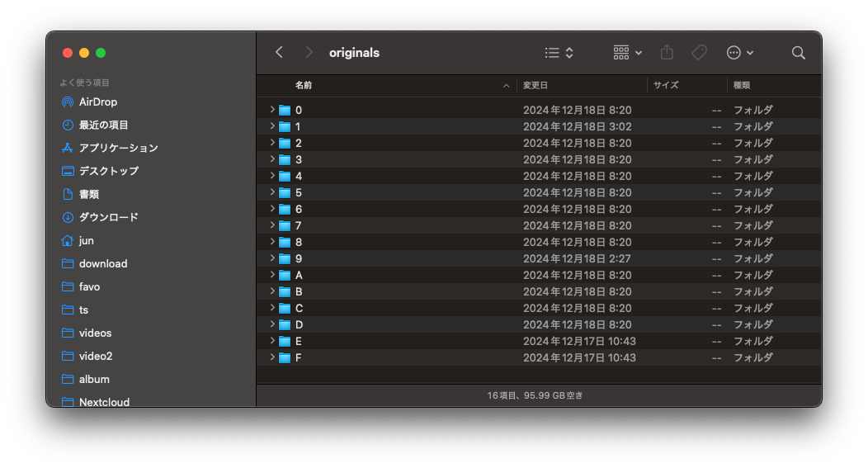Select folder 6 icon in list
868x468 pixels.
pyautogui.click(x=285, y=210)
